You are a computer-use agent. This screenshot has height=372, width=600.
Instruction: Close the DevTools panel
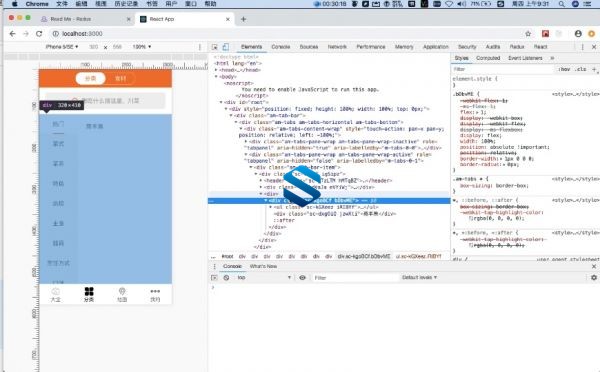click(594, 47)
